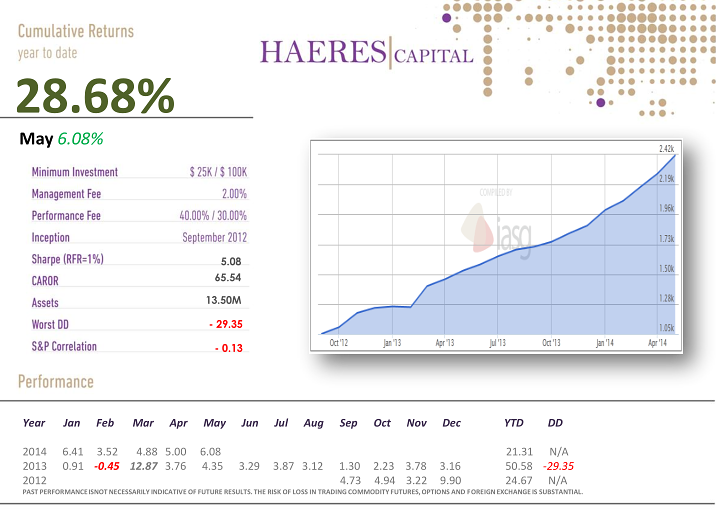Select the red -29.35 cell in 2013 row
Image resolution: width=716 pixels, height=510 pixels.
coord(558,466)
